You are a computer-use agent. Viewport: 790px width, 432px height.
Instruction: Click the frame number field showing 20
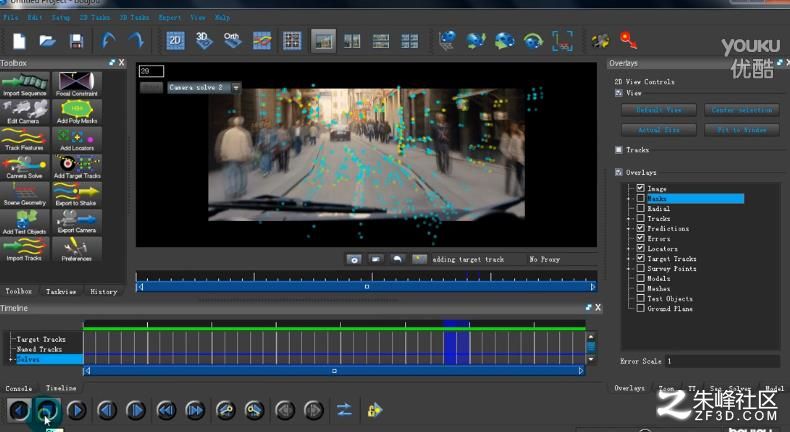point(151,71)
